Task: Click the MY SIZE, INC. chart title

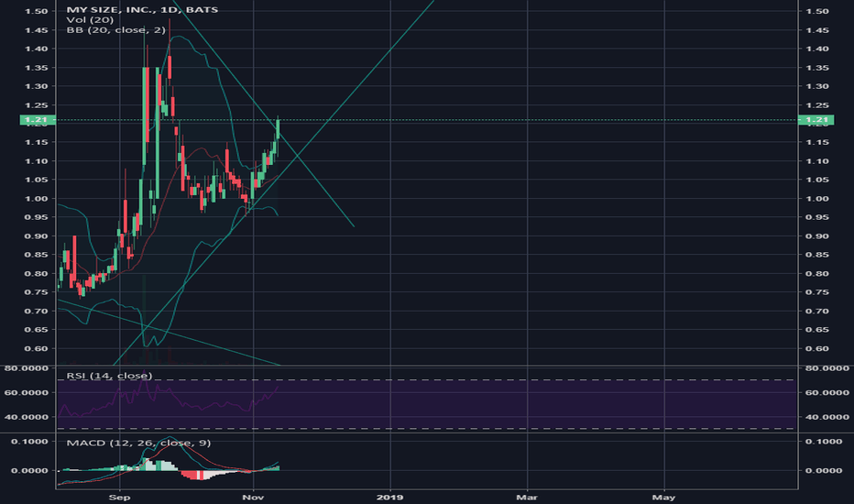Action: point(142,10)
